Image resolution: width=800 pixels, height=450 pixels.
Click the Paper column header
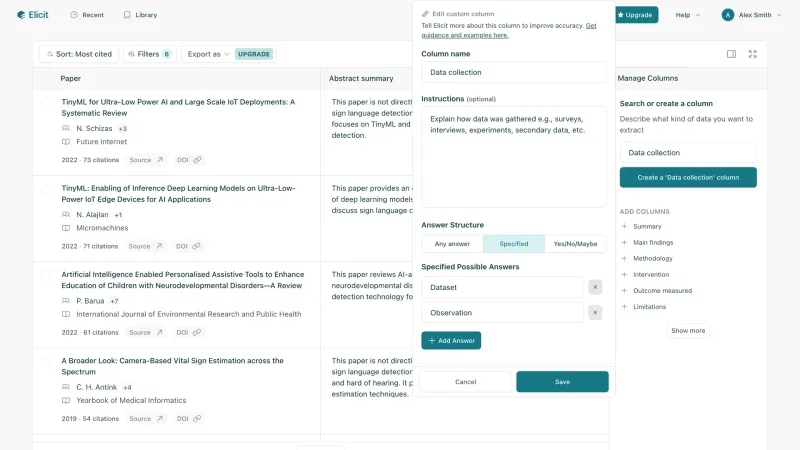70,79
